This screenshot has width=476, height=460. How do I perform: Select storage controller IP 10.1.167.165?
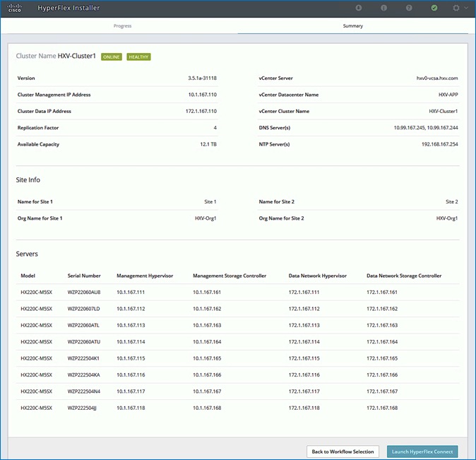pyautogui.click(x=207, y=358)
